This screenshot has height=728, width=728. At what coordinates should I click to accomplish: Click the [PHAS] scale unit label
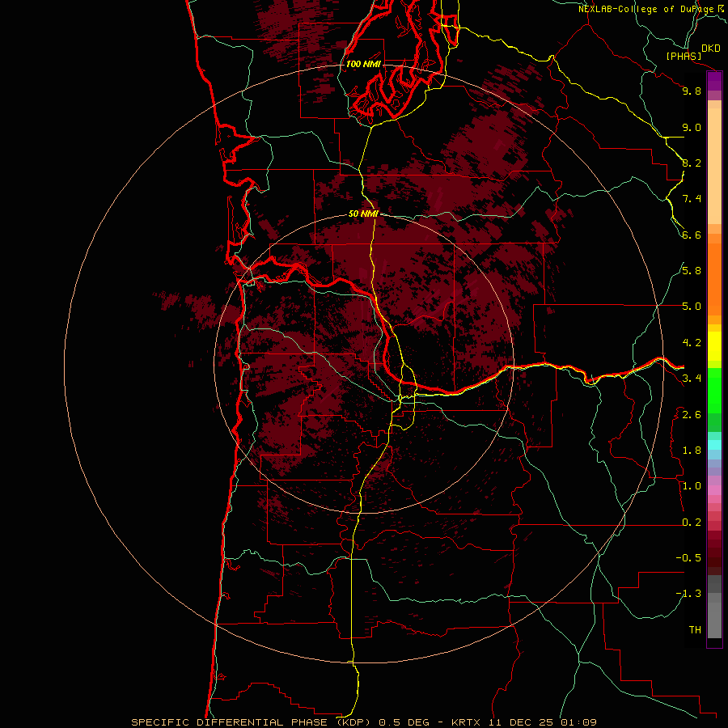(x=684, y=56)
